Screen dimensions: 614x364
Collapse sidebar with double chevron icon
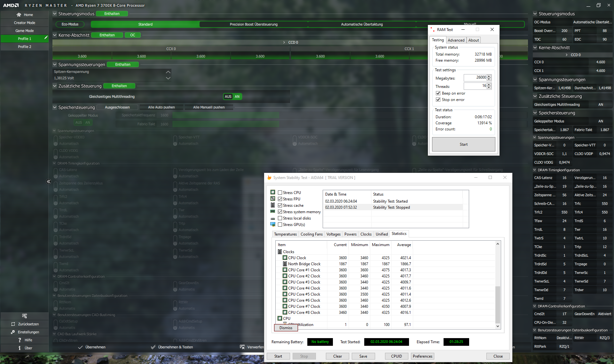click(49, 182)
